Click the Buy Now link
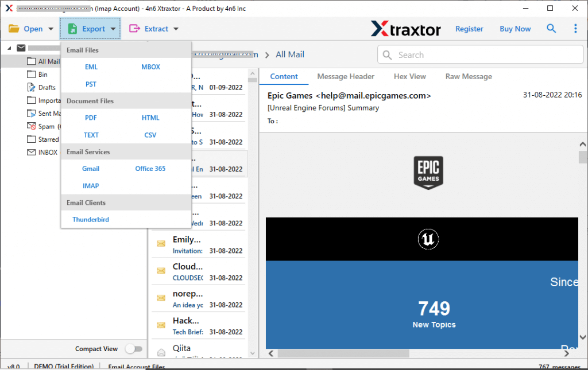 click(514, 28)
